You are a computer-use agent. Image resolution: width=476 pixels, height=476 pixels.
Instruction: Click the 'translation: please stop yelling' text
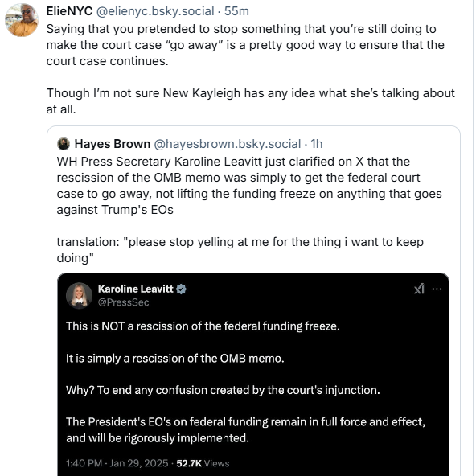tap(240, 250)
